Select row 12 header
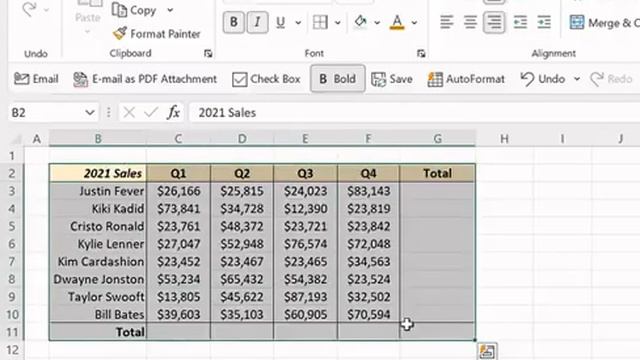This screenshot has width=640, height=360. (x=12, y=350)
